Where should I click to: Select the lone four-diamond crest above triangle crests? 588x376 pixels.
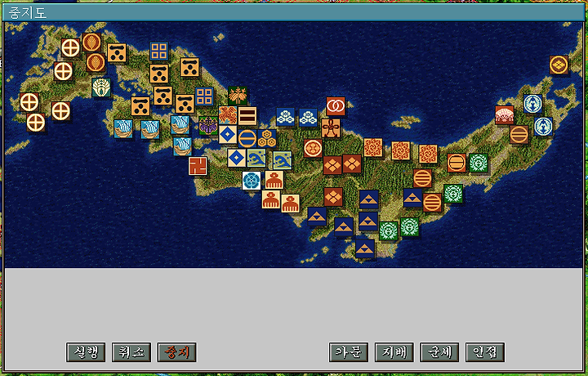coord(333,197)
